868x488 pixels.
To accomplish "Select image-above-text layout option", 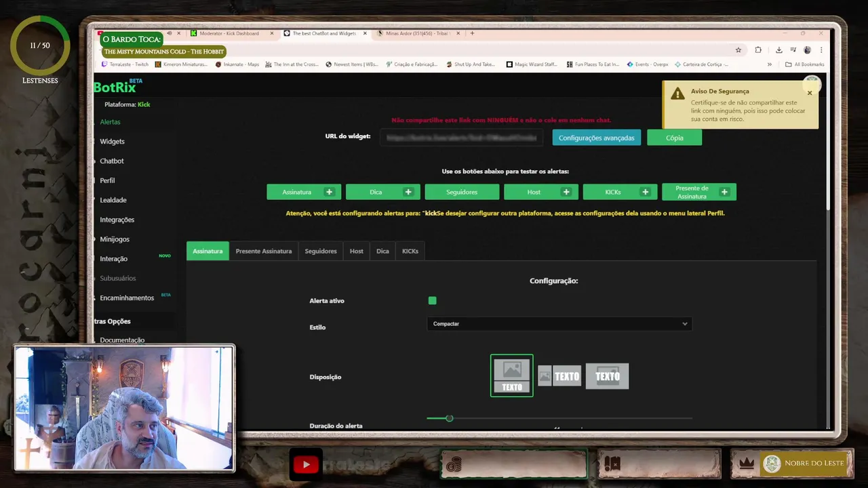I will [512, 375].
